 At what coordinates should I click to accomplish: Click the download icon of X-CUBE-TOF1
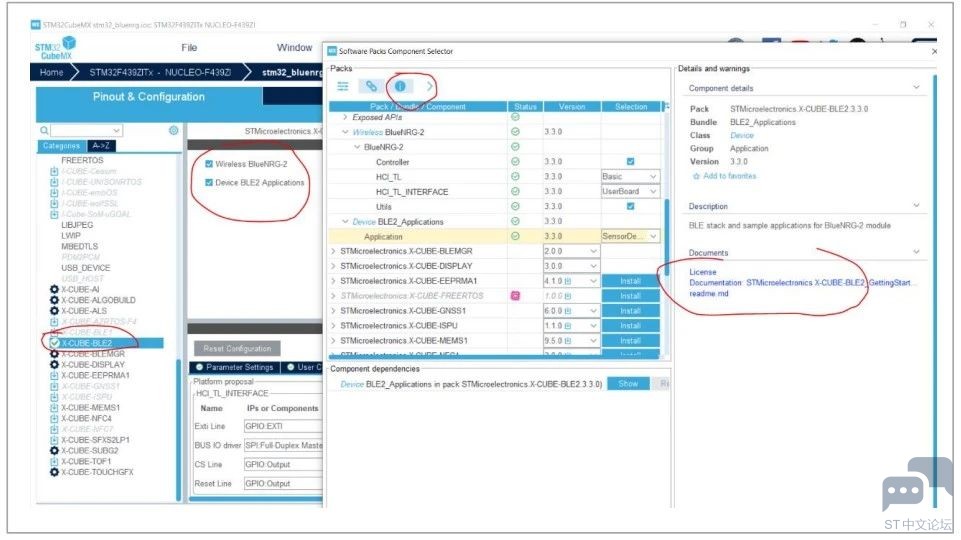pos(54,462)
